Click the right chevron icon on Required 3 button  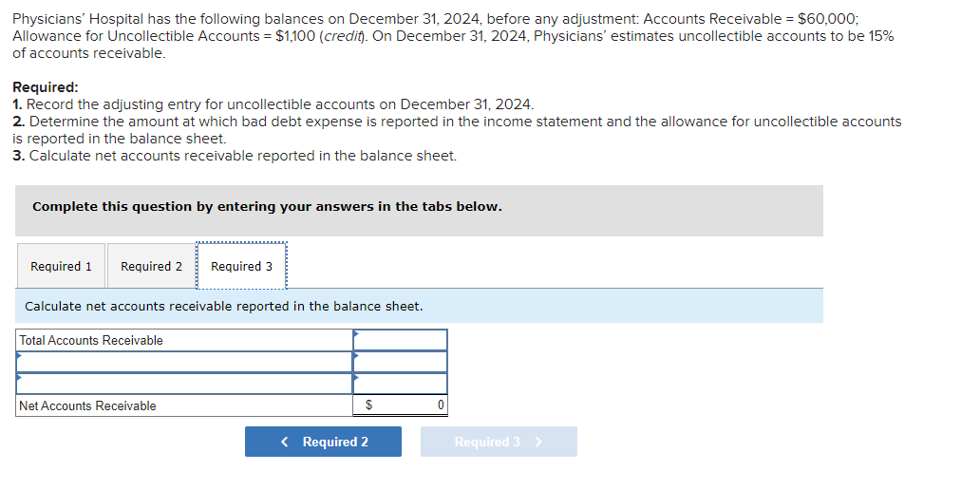(538, 442)
